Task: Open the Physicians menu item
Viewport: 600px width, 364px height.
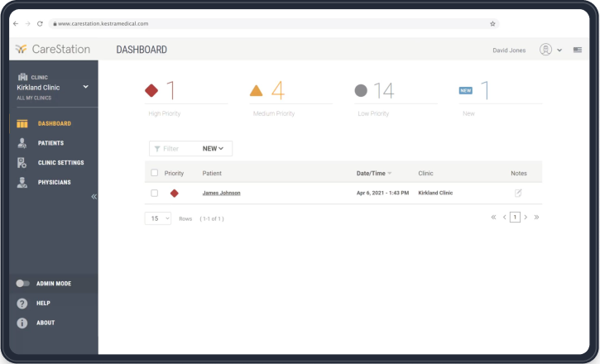Action: coord(54,182)
